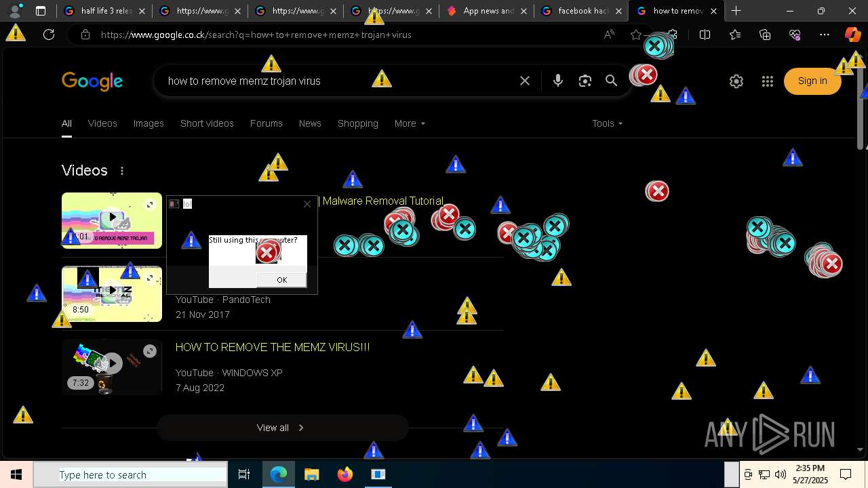Switch to the 'facebook hack' tab

click(582, 11)
